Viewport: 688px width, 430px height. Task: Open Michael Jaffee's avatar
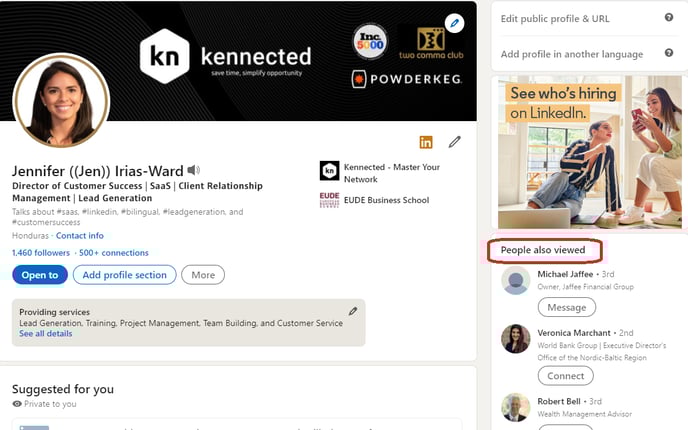(516, 281)
